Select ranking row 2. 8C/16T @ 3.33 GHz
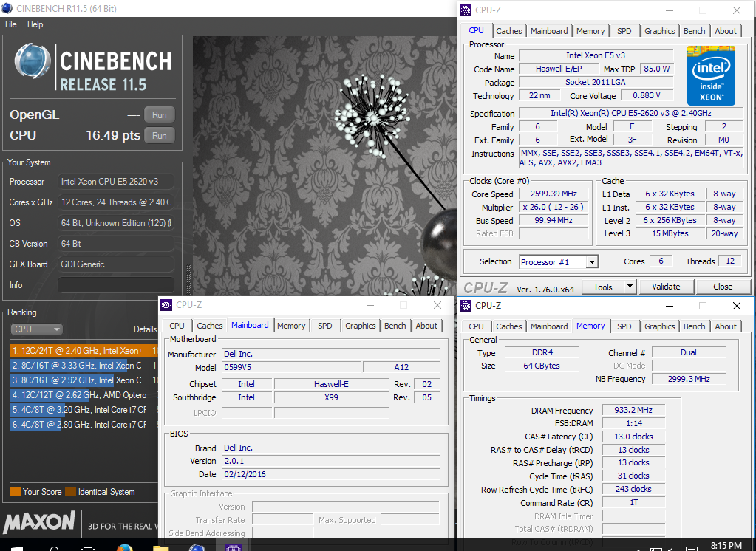This screenshot has height=551, width=756. [84, 366]
